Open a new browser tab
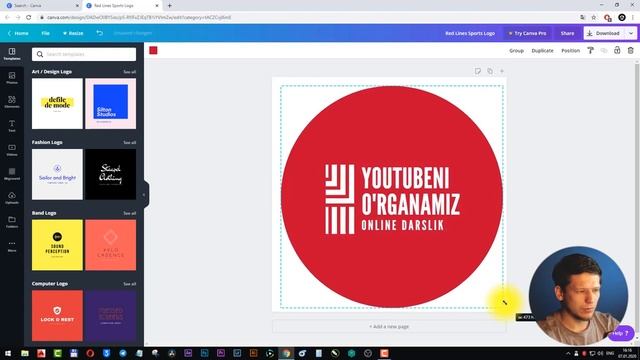 [169, 6]
